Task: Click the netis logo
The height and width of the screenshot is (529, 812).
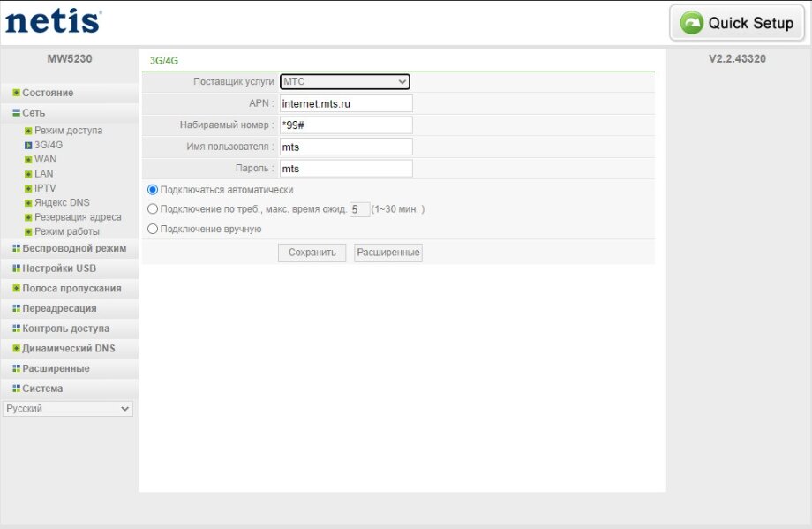Action: tap(53, 22)
